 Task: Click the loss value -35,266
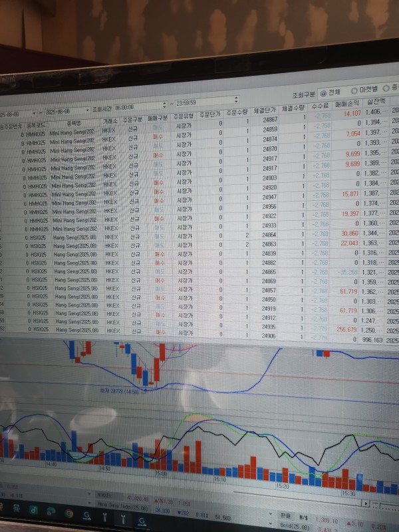click(348, 273)
